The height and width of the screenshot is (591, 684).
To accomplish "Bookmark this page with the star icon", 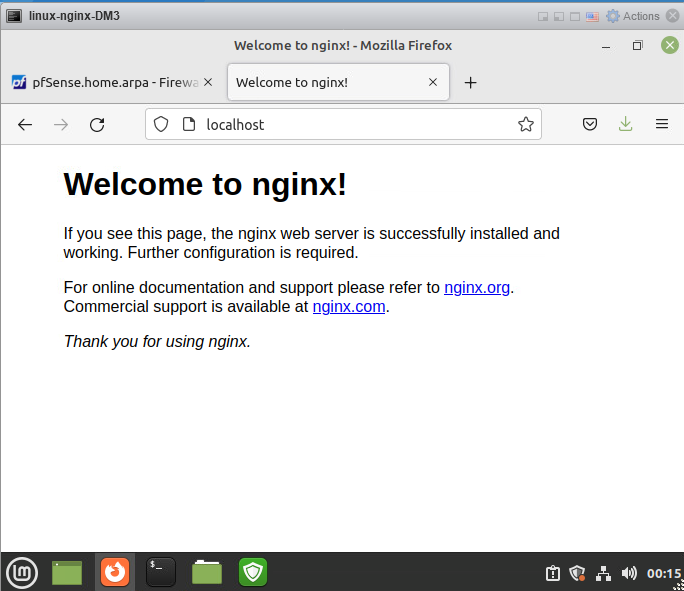I will (x=525, y=125).
